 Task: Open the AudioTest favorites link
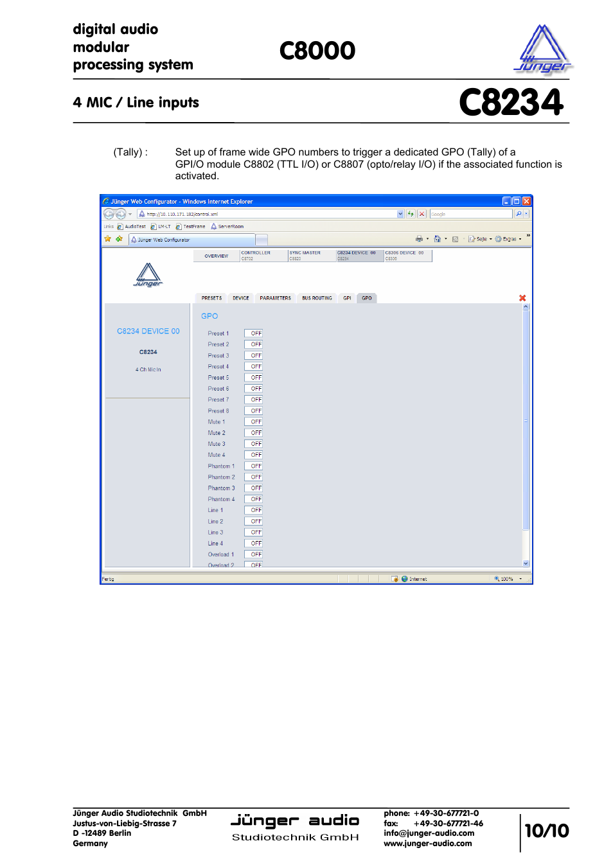click(x=131, y=227)
